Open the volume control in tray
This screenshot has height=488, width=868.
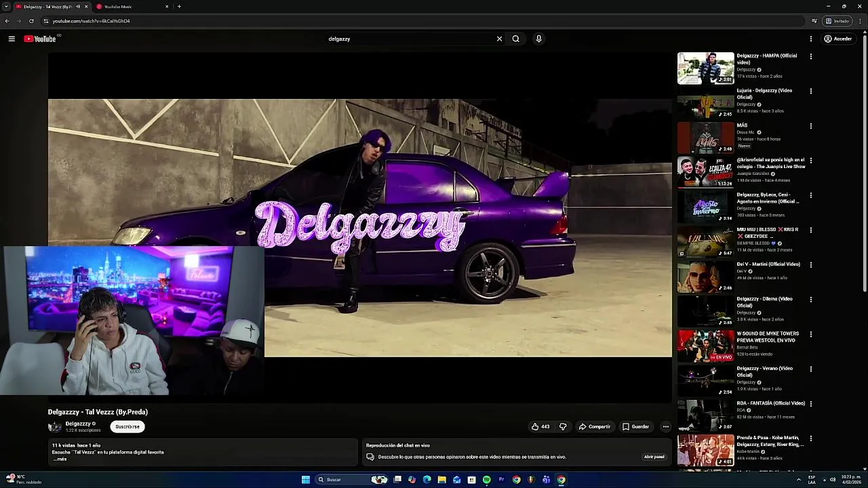point(833,480)
